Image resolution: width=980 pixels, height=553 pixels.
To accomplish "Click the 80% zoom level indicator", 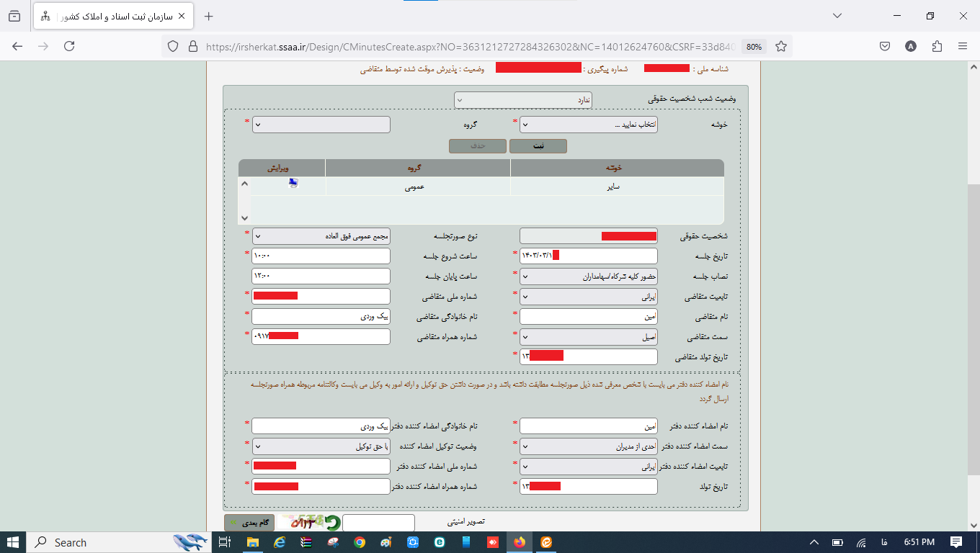I will 754,46.
